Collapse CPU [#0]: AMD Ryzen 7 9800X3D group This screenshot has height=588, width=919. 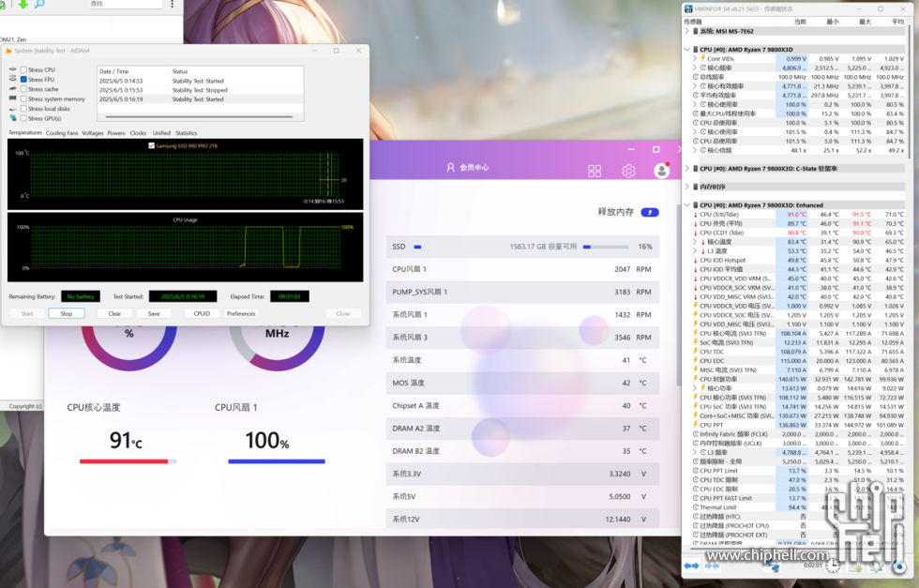click(x=687, y=50)
